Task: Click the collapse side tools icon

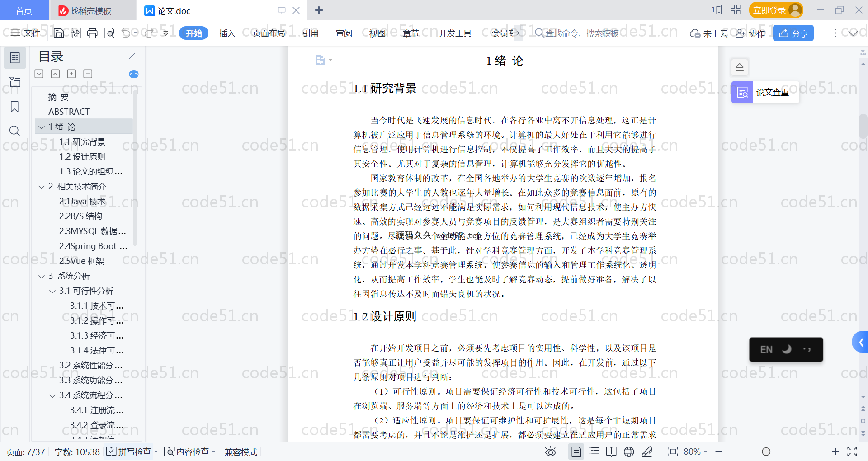Action: 740,67
